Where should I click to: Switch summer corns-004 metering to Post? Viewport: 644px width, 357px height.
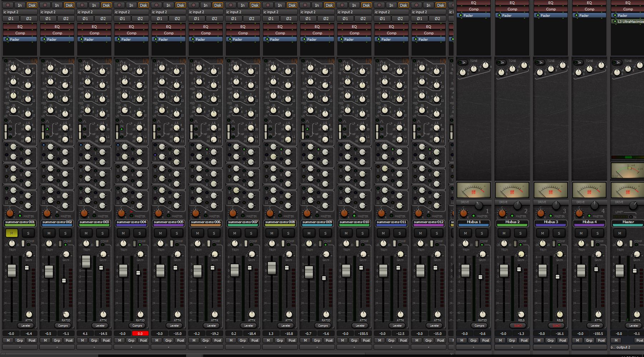tap(144, 340)
